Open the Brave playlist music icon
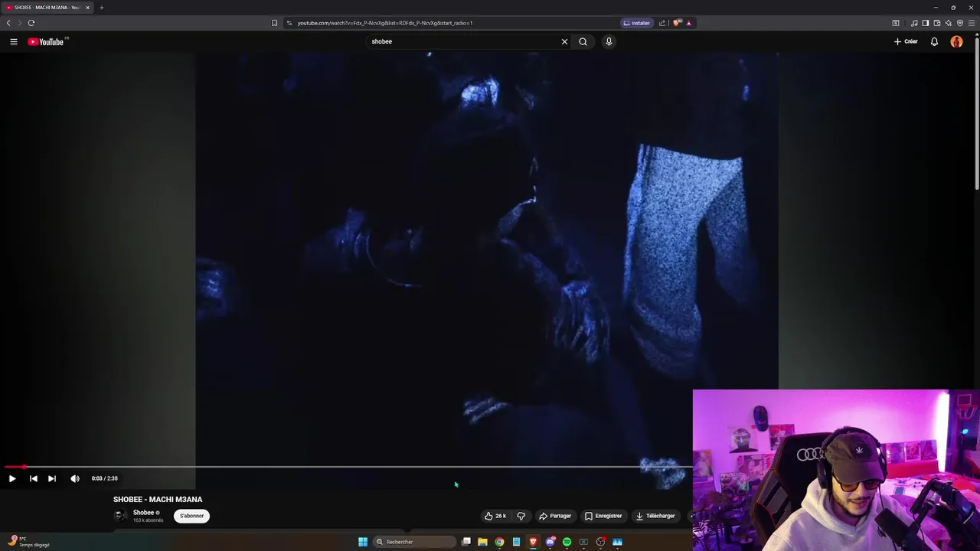This screenshot has width=980, height=551. click(914, 23)
